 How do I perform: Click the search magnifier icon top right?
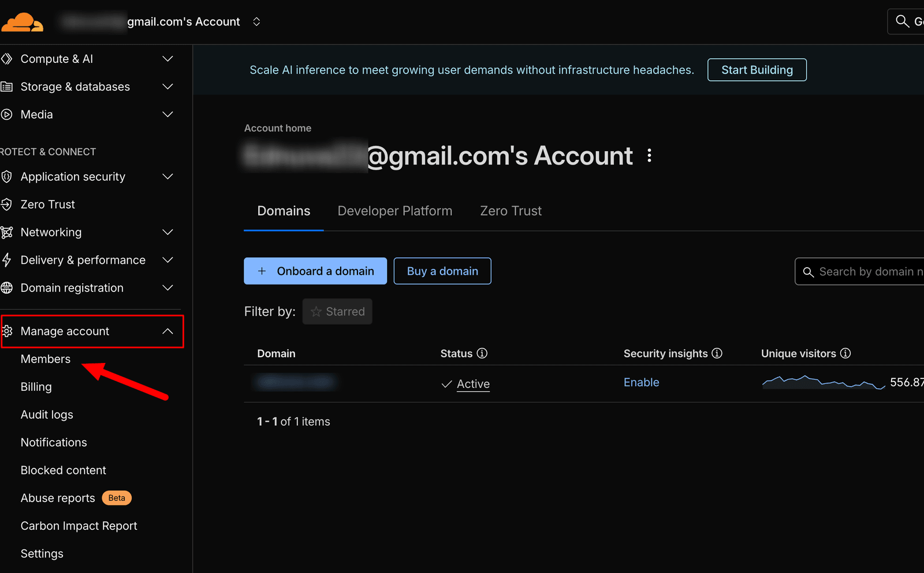click(902, 21)
